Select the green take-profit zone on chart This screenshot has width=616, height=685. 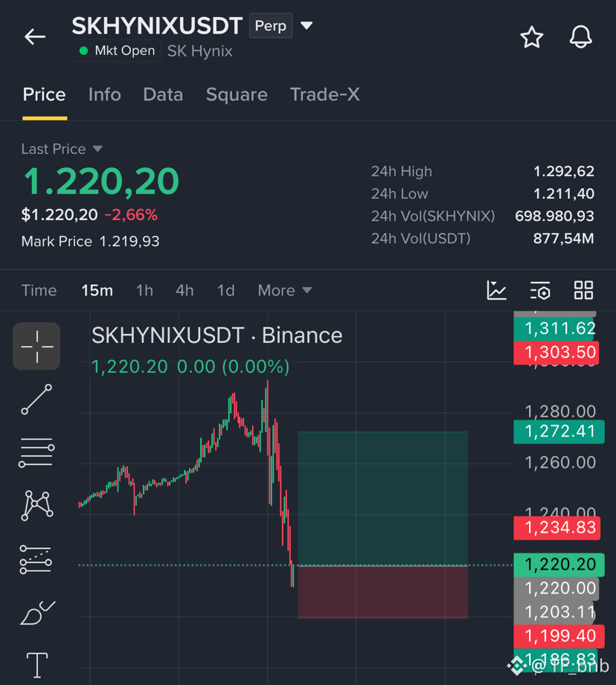(x=382, y=498)
